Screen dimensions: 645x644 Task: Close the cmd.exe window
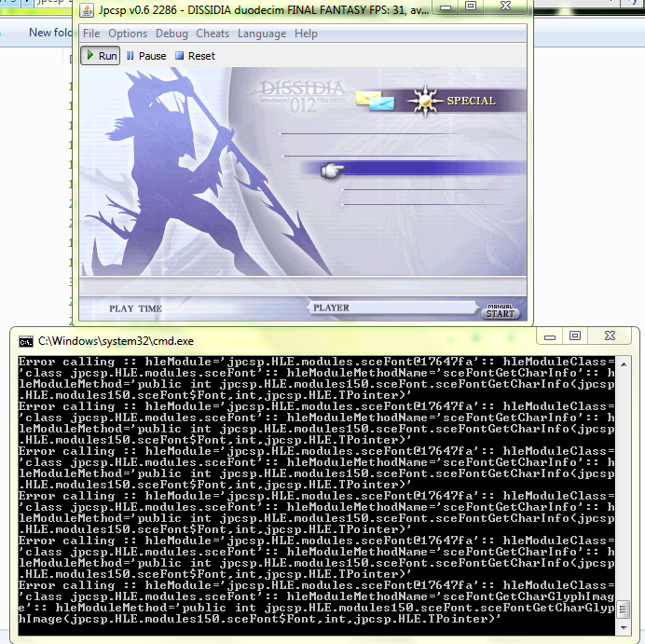tap(610, 336)
